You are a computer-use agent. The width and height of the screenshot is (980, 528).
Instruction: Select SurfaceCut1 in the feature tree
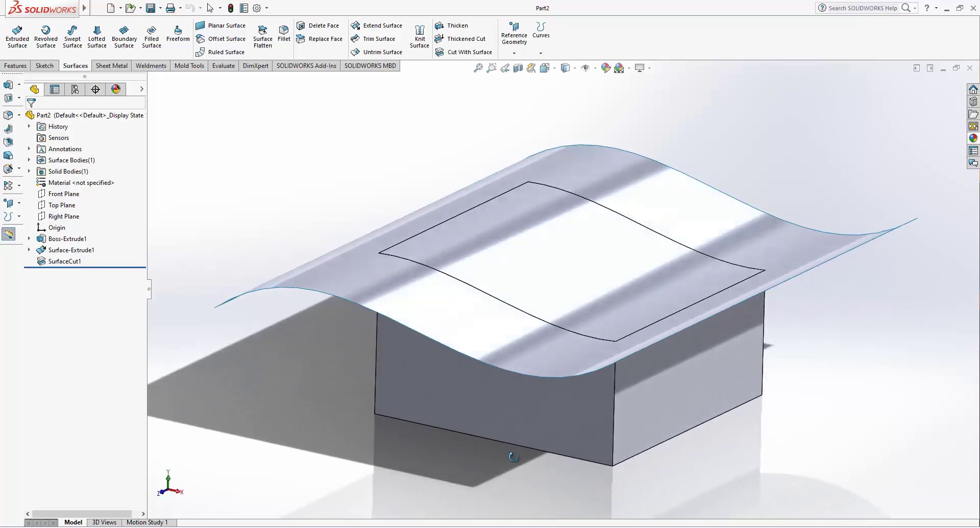[64, 261]
